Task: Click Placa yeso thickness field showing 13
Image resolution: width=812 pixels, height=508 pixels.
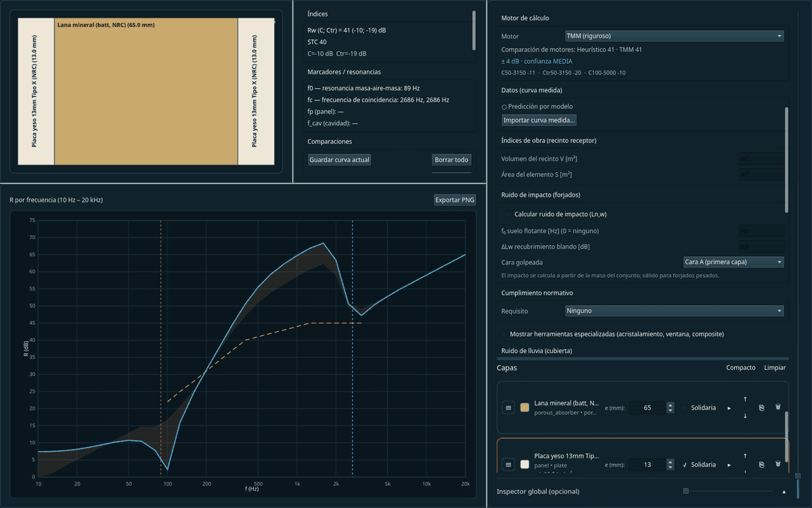Action: 647,465
